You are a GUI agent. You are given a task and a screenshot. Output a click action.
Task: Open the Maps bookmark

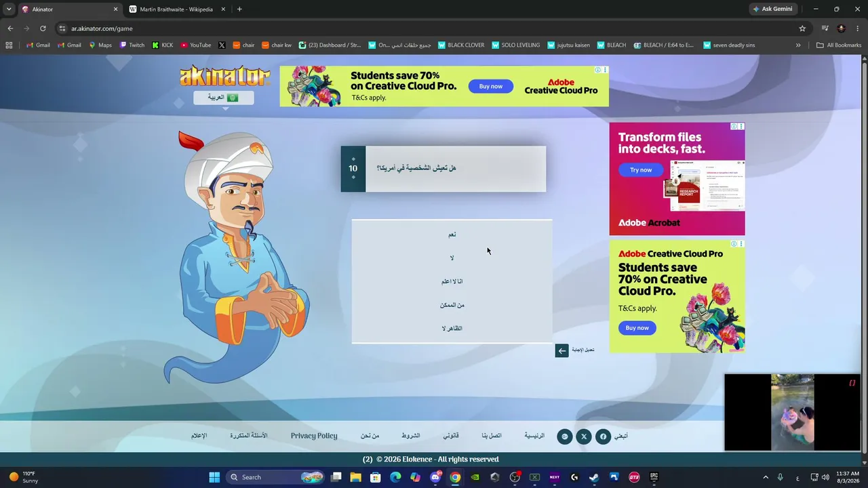click(100, 45)
